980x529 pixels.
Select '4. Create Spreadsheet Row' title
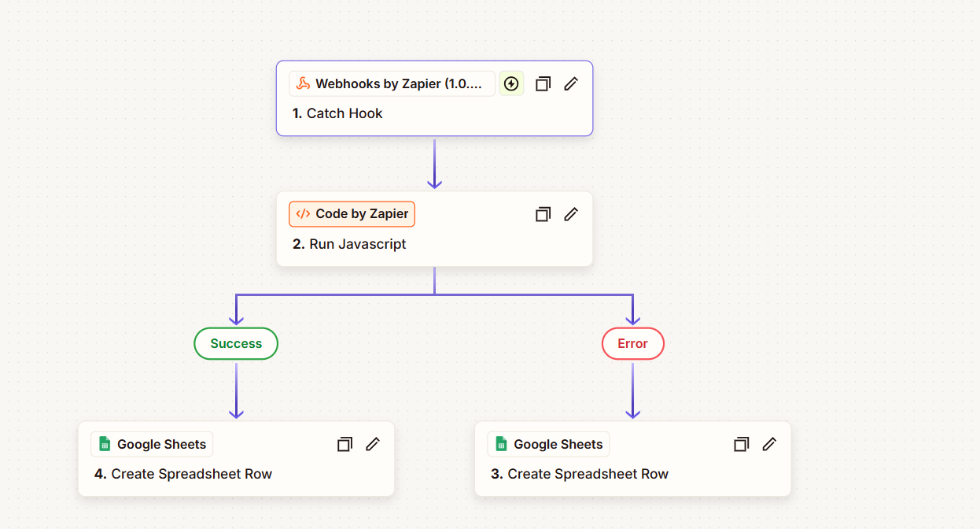pos(183,474)
